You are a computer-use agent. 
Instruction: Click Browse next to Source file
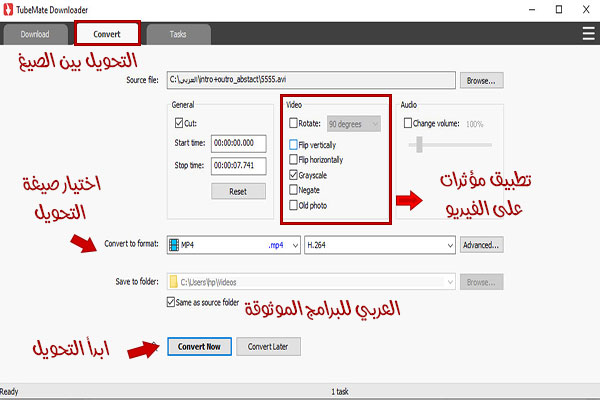click(x=481, y=80)
